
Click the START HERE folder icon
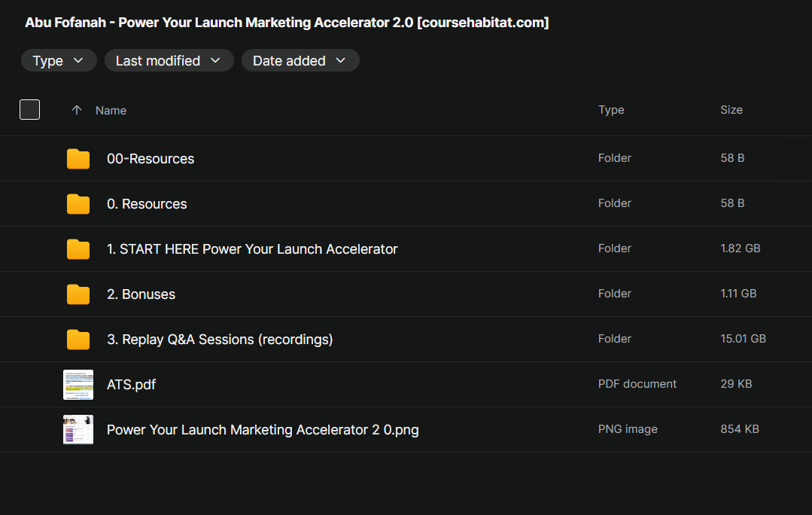coord(78,249)
